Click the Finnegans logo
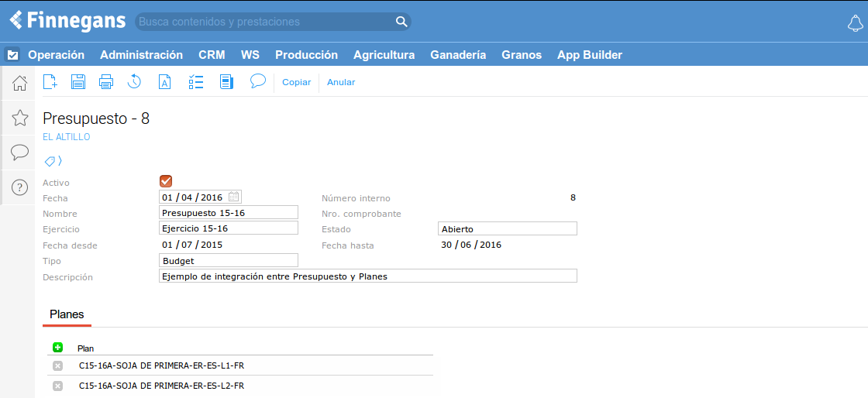Viewport: 868px width, 398px height. pos(67,21)
